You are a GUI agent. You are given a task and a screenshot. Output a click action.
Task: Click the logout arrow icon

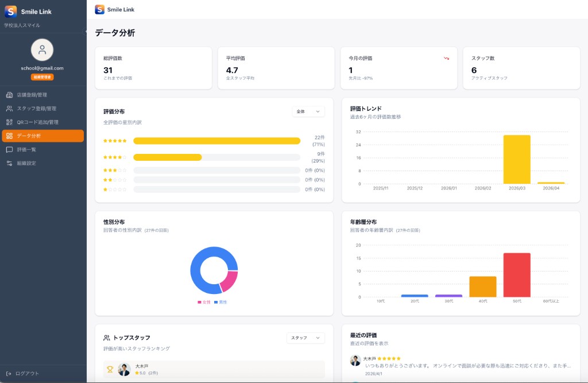pyautogui.click(x=9, y=373)
